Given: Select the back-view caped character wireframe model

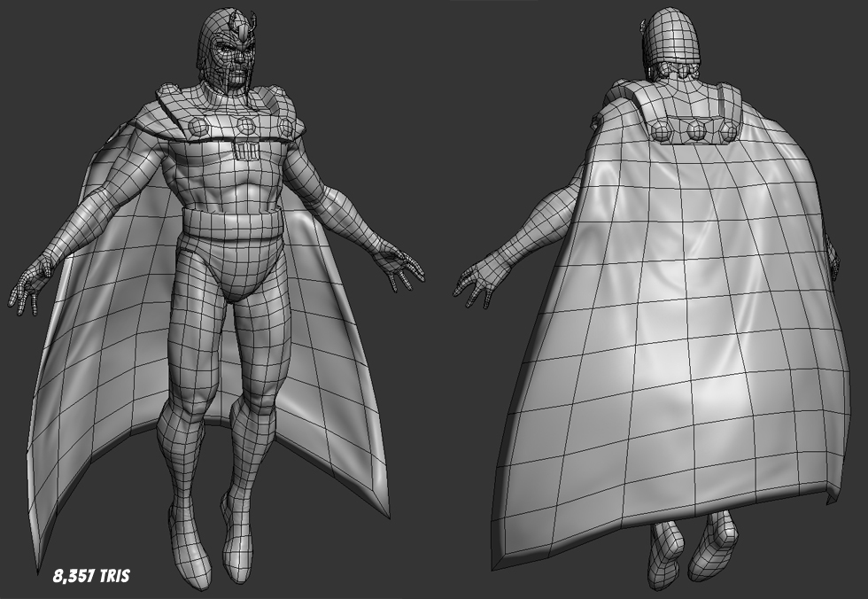Looking at the screenshot, I should [654, 299].
